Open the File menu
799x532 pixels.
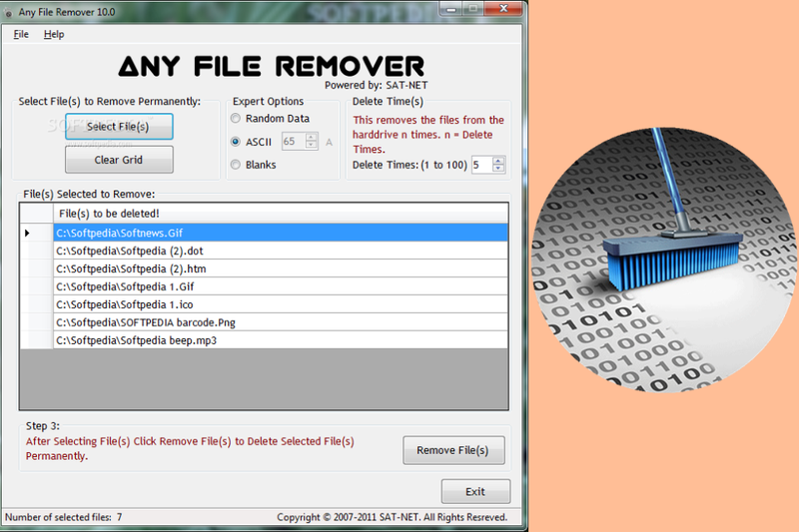21,34
